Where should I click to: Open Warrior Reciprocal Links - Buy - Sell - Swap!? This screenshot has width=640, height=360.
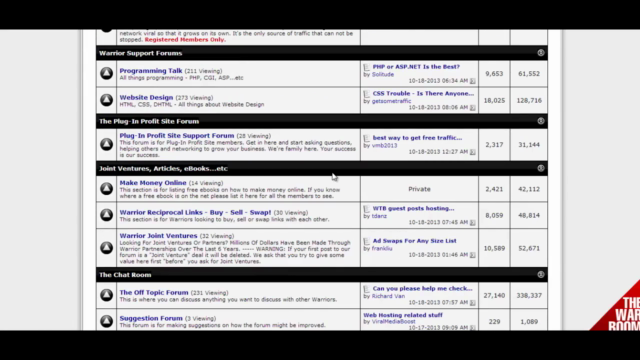[195, 212]
